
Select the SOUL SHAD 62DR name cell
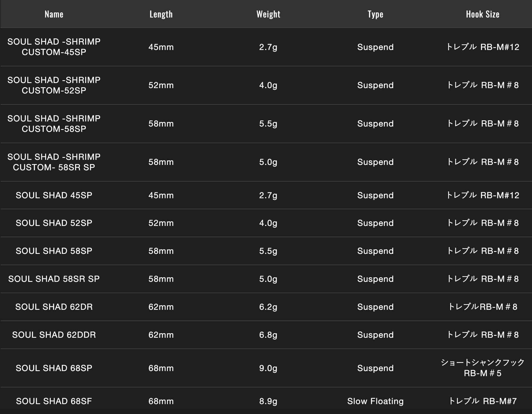tap(54, 307)
